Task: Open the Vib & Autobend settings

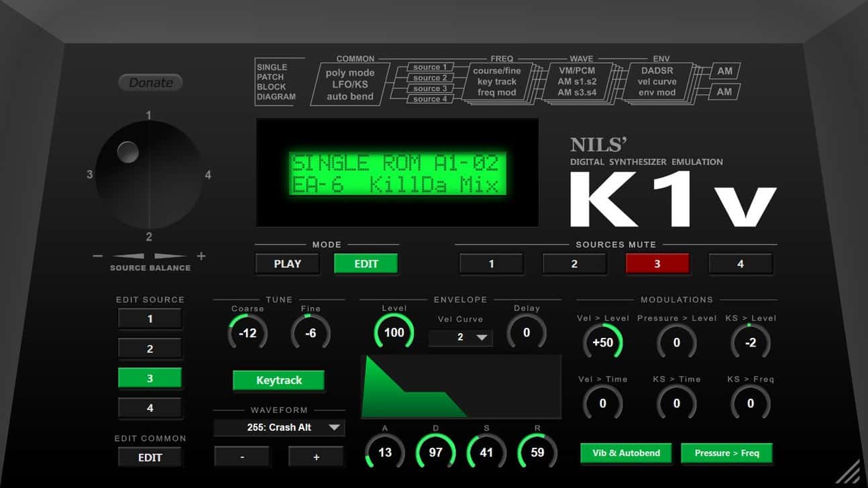Action: [x=626, y=453]
